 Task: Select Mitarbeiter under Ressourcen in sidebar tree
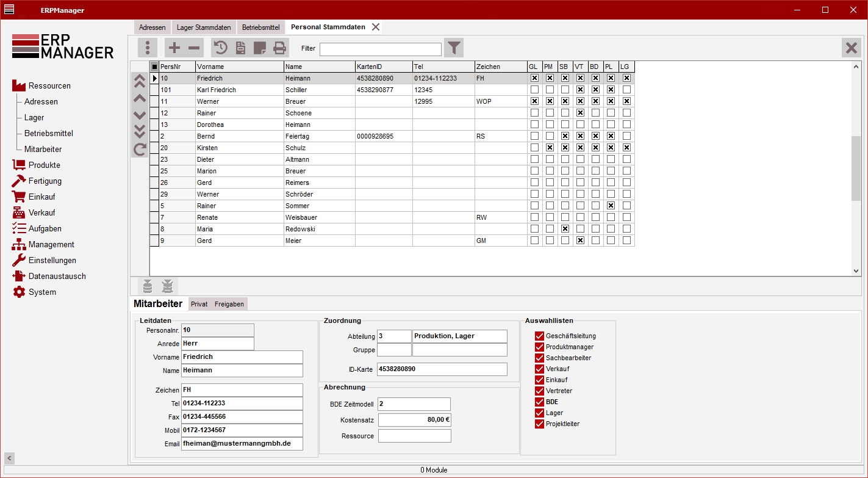(43, 150)
